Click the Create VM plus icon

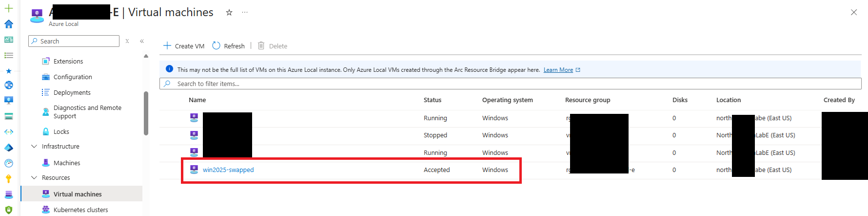click(x=167, y=45)
